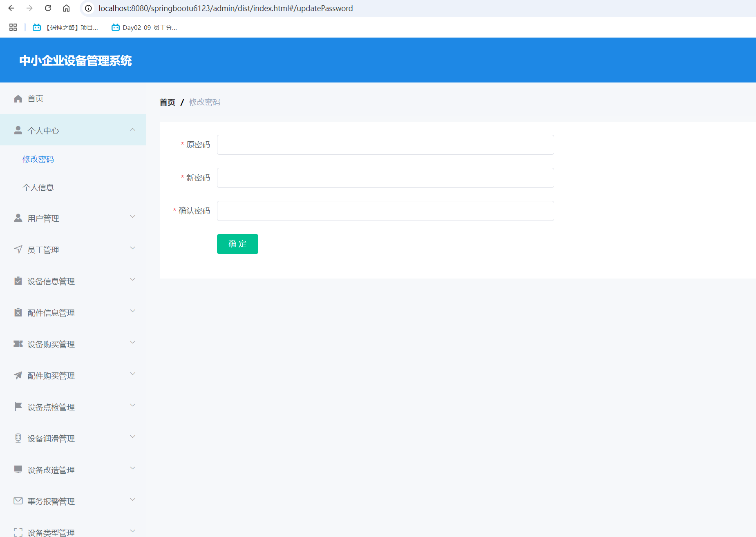Click the browser home icon

[x=66, y=8]
